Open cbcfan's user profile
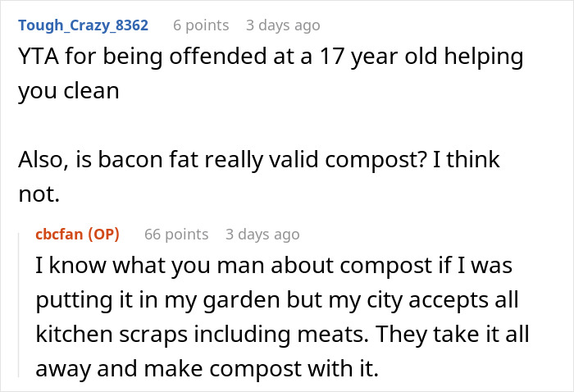 [60, 234]
